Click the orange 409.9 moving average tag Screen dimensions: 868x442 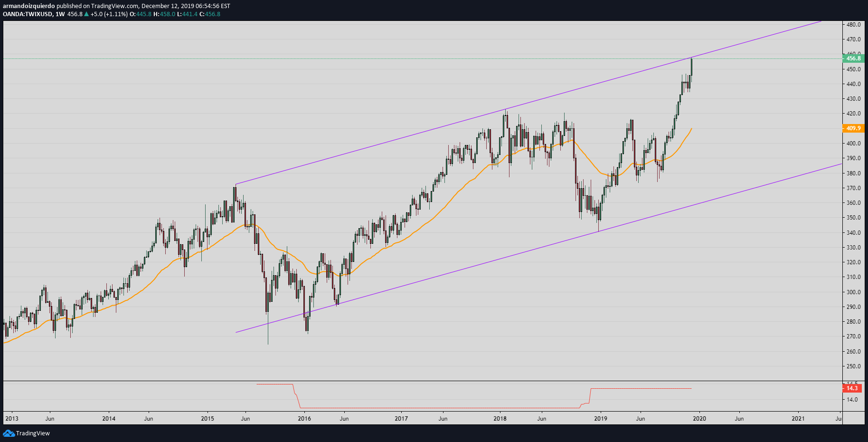853,128
